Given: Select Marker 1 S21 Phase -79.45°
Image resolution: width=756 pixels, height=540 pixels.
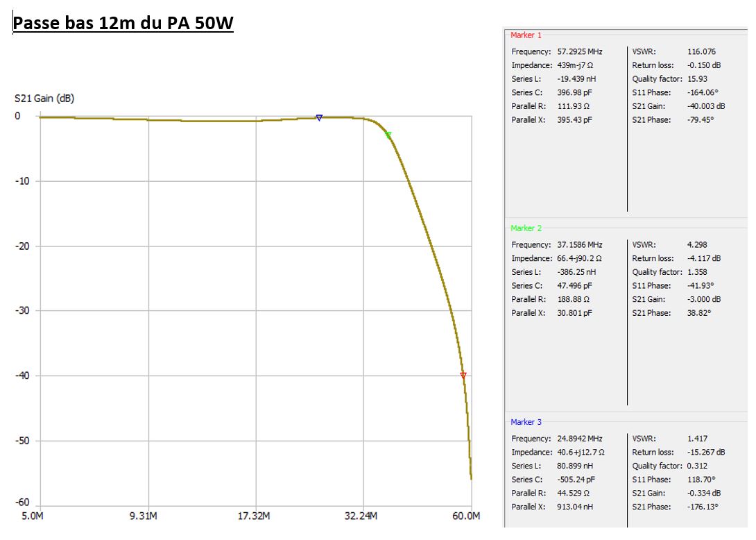Looking at the screenshot, I should (701, 119).
